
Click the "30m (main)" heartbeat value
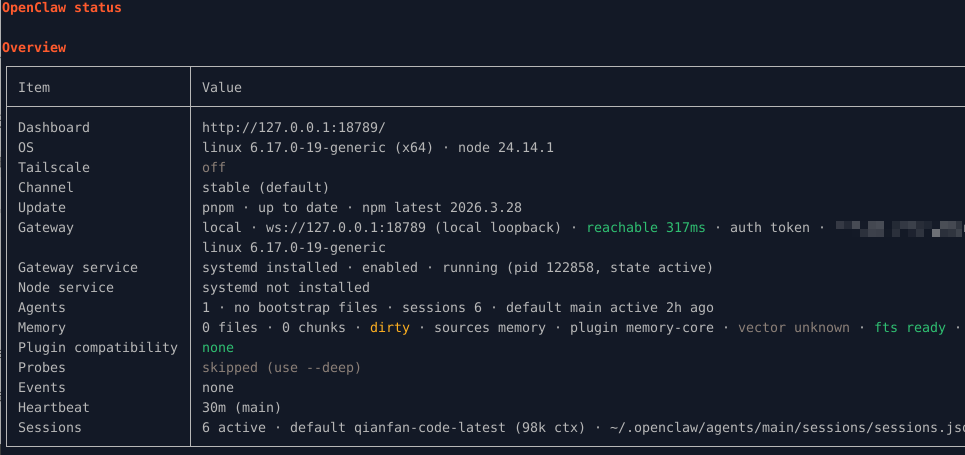[x=241, y=407]
